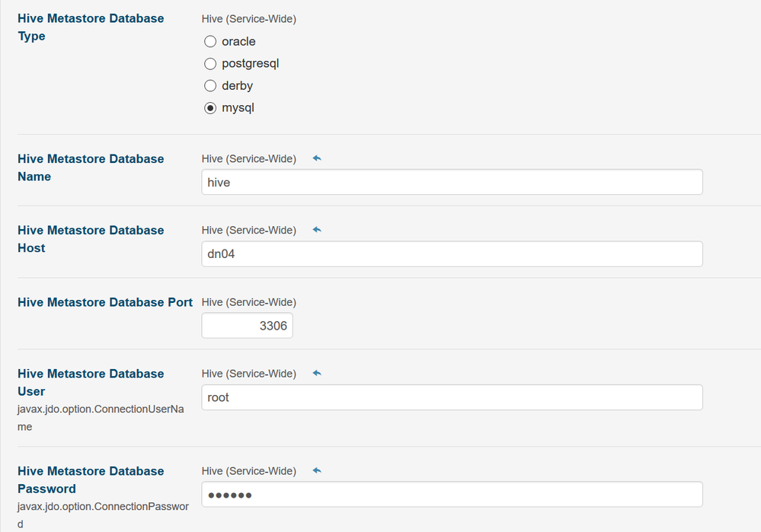The height and width of the screenshot is (532, 761).
Task: Click the Database Name field containing hive
Action: tap(452, 183)
